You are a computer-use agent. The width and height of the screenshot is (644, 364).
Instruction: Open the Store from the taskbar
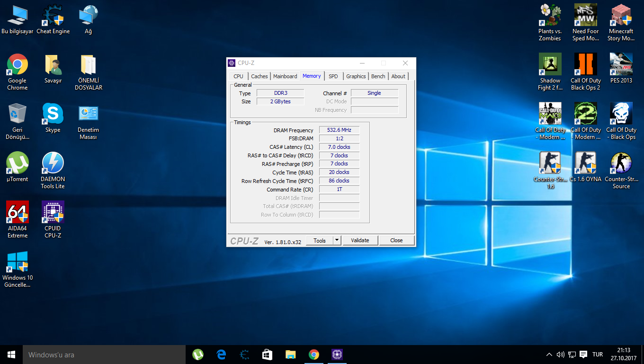click(x=268, y=355)
